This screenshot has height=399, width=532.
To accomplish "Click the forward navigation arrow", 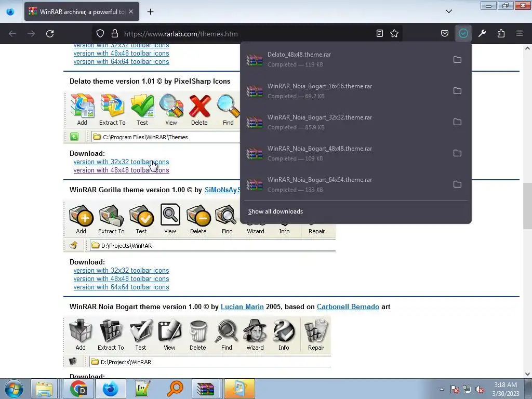I will [x=31, y=34].
